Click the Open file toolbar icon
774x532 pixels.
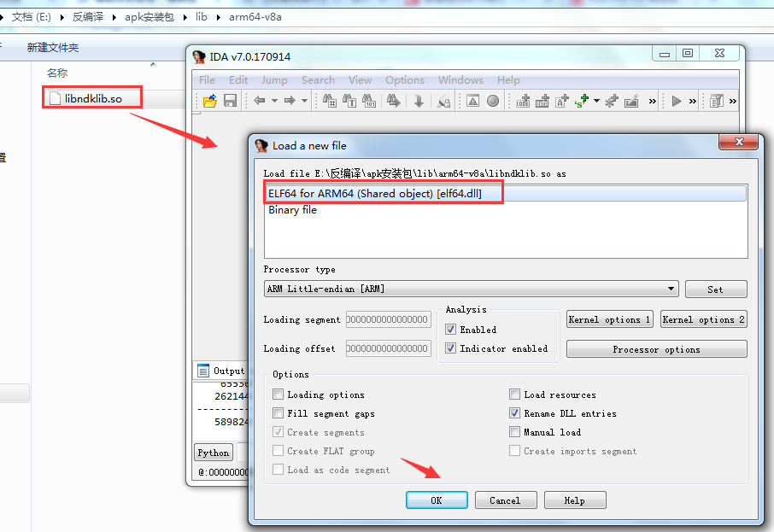point(210,101)
